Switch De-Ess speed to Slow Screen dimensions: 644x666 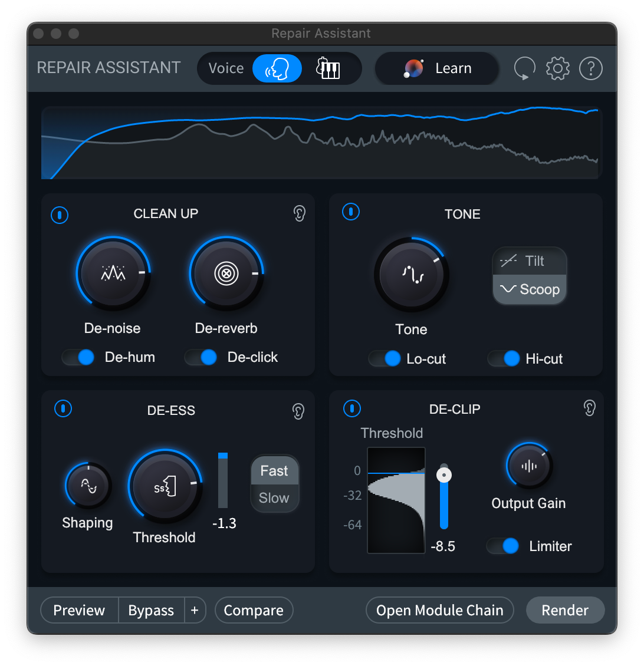click(274, 499)
